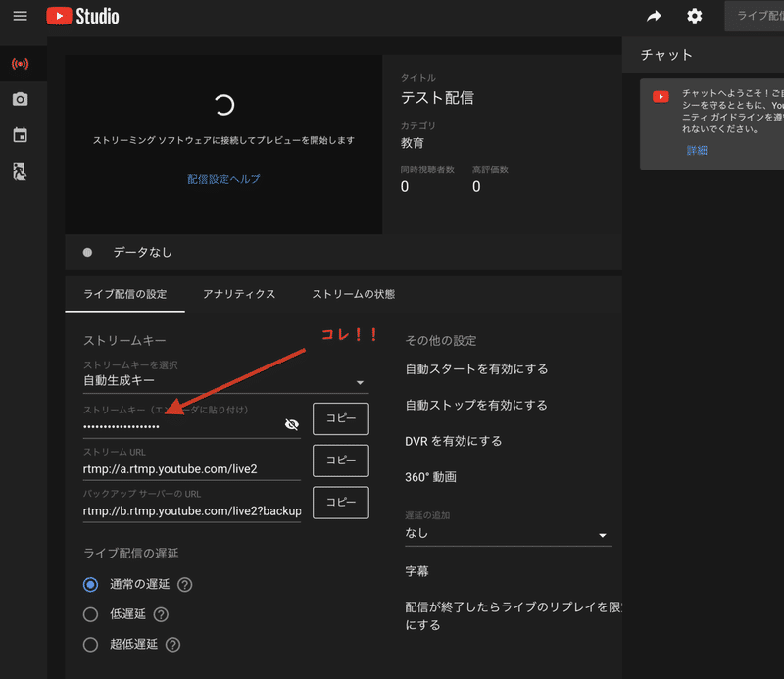Reveal the hidden stream key
Image resolution: width=784 pixels, height=679 pixels.
pos(291,423)
